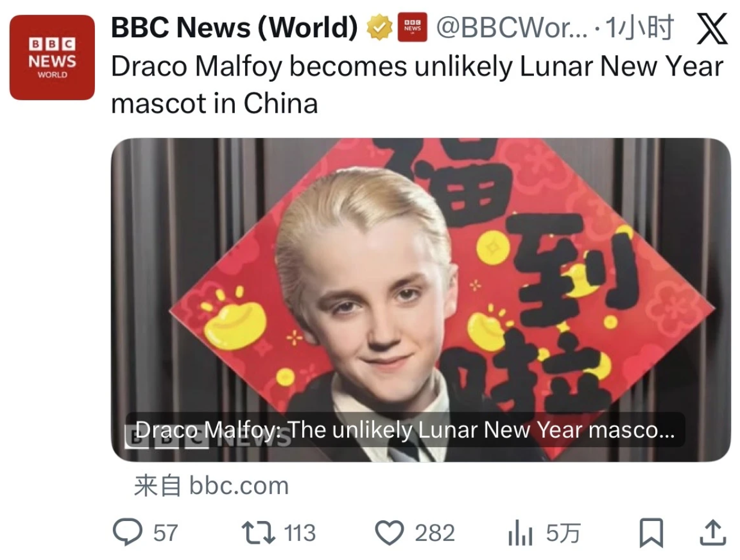740x560 pixels.
Task: Open view analytics bar chart icon
Action: tap(520, 533)
